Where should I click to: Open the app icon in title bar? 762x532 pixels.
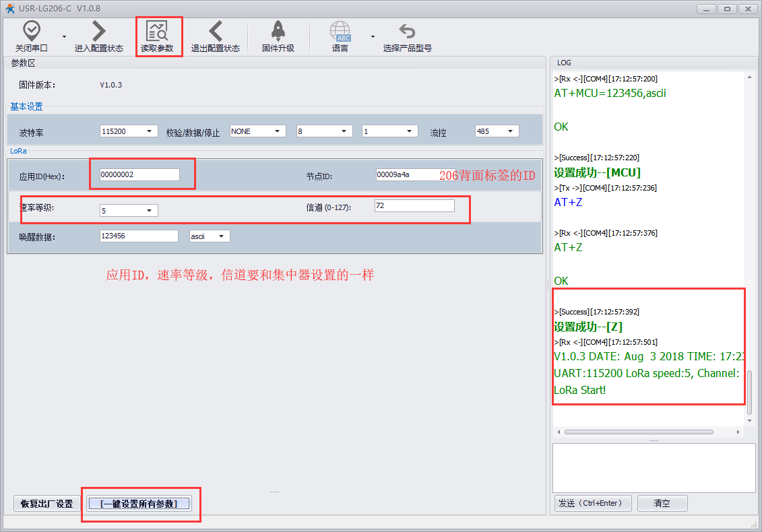click(x=7, y=7)
